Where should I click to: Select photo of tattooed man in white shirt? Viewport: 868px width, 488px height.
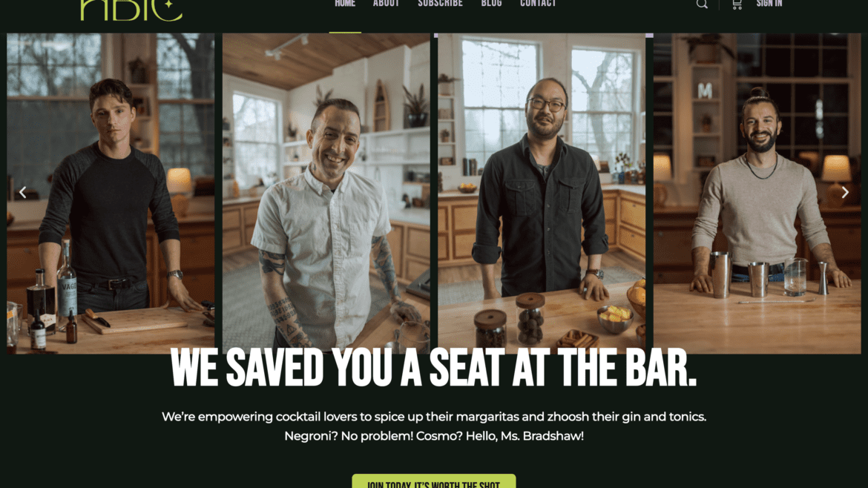click(326, 193)
